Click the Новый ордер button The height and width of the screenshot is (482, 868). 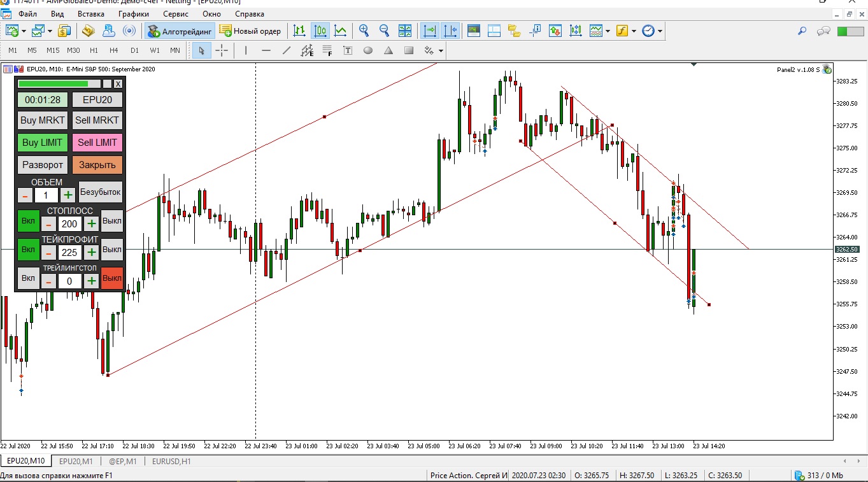click(250, 31)
